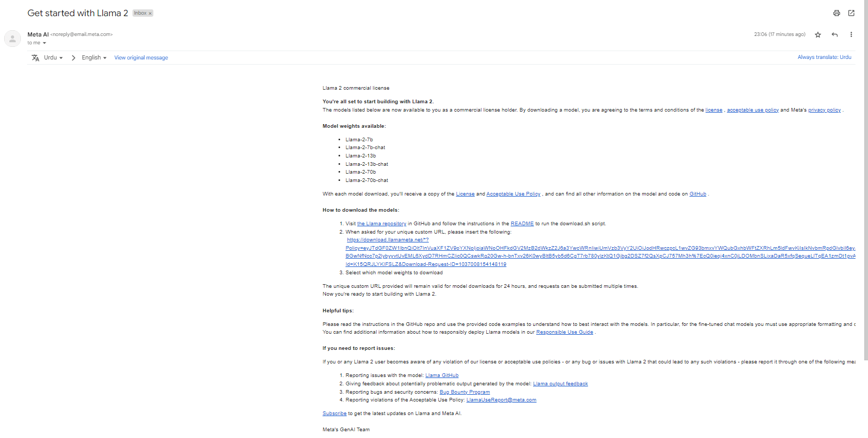Open the Responsible Use Guide link
The image size is (868, 438).
[564, 332]
